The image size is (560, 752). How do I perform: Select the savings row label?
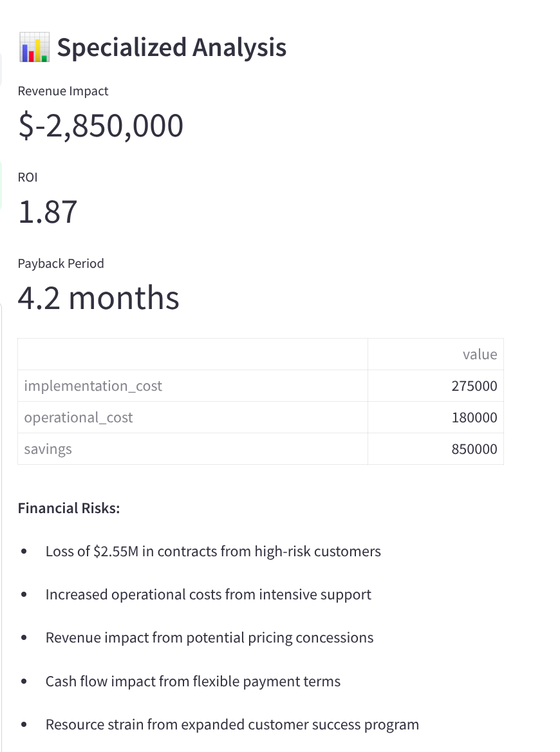(x=48, y=449)
